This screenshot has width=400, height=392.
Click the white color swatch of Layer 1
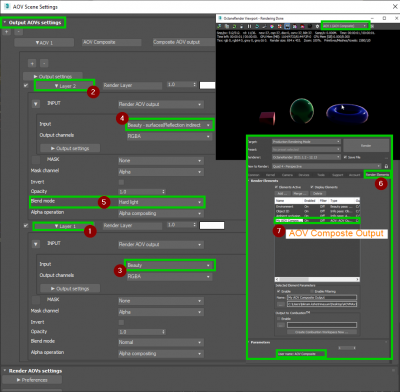212,225
